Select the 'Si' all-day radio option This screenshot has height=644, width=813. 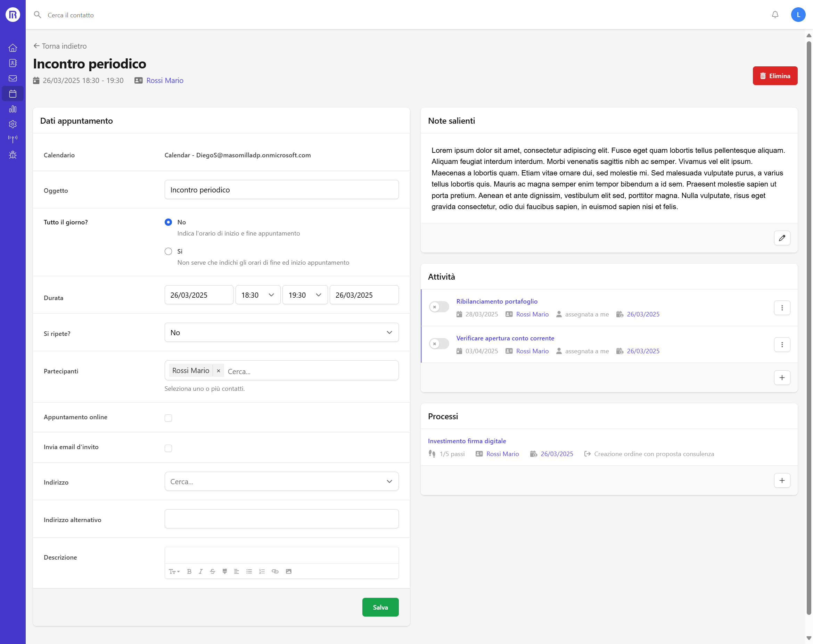click(x=168, y=251)
